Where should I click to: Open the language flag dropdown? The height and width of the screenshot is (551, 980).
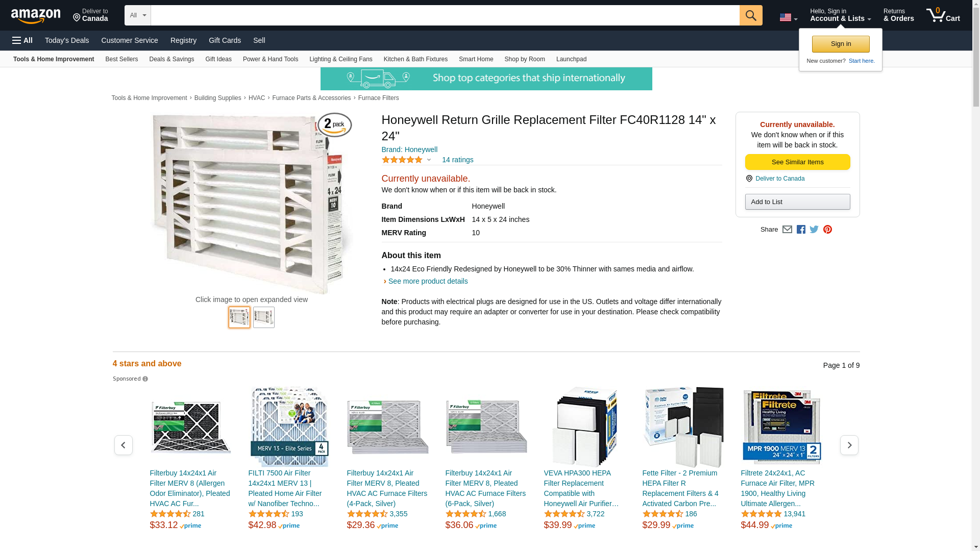tap(789, 17)
